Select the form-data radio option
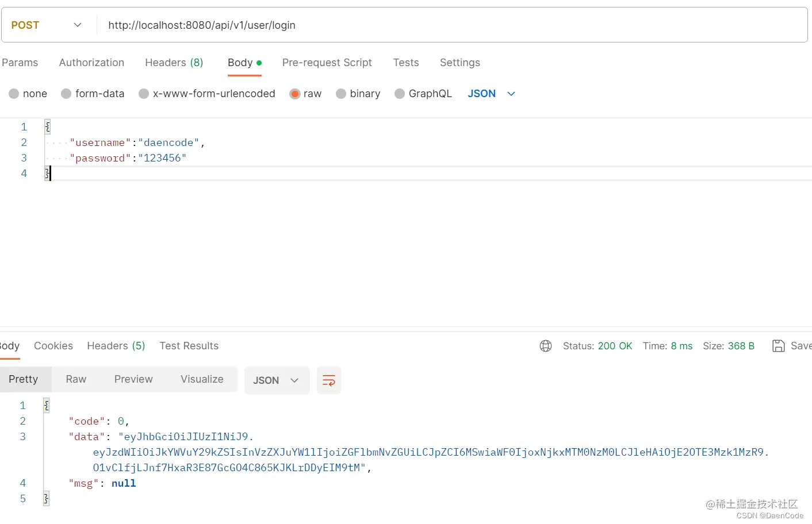812x524 pixels. (66, 94)
